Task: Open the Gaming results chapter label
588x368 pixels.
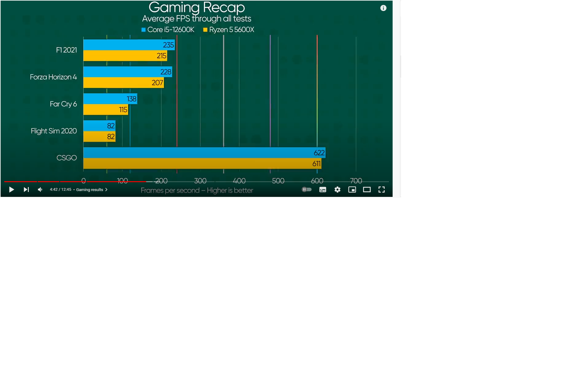Action: (89, 190)
